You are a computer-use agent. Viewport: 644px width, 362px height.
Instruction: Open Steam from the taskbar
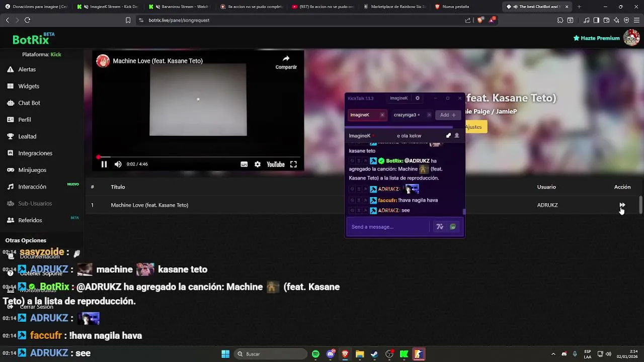coord(374,354)
